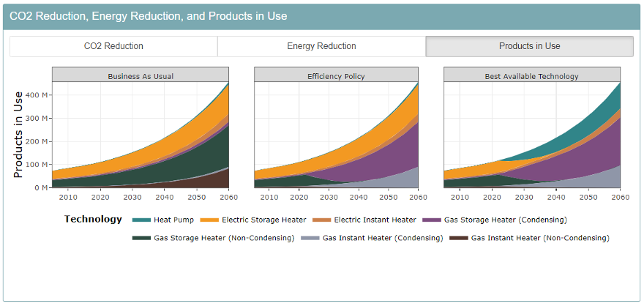The image size is (644, 306).
Task: Click Gas Storage Heater (Non-Condensing) legend swatch
Action: [x=141, y=238]
